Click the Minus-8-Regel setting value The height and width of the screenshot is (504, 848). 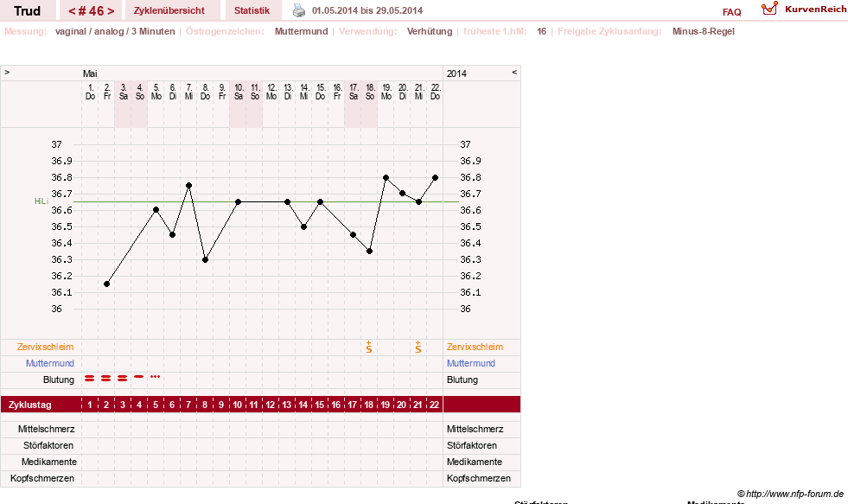[703, 31]
